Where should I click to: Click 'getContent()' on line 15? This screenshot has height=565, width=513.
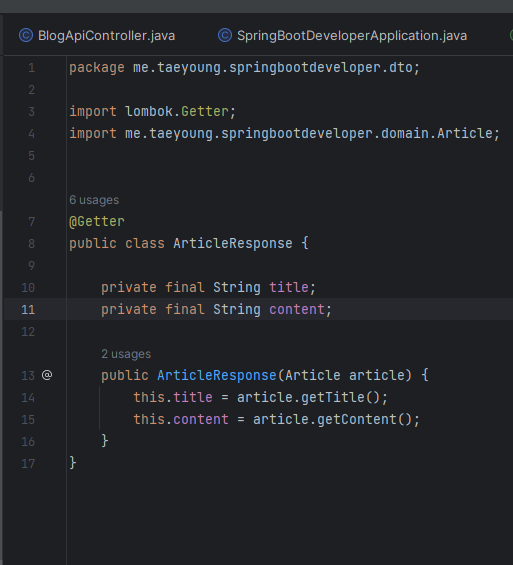point(365,419)
